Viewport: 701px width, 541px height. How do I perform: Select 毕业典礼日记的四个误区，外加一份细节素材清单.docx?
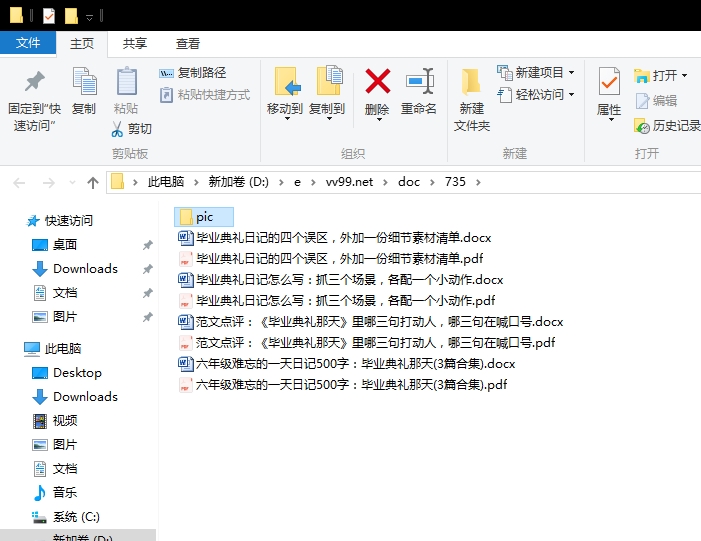coord(335,237)
